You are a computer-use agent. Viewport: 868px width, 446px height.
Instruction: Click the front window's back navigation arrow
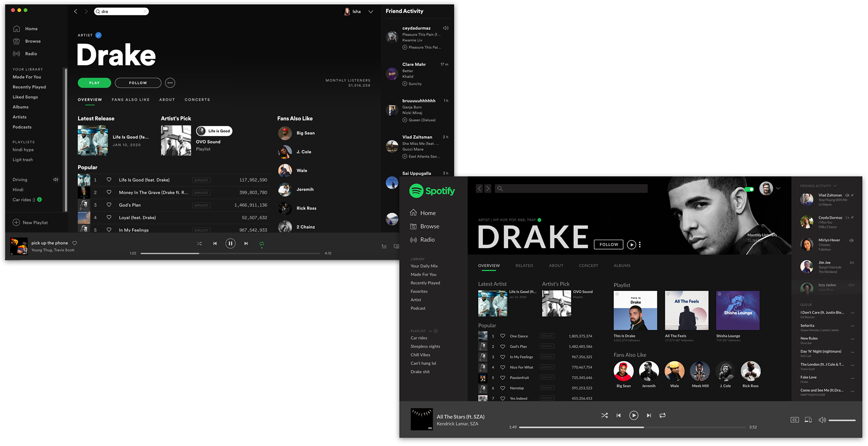(479, 188)
